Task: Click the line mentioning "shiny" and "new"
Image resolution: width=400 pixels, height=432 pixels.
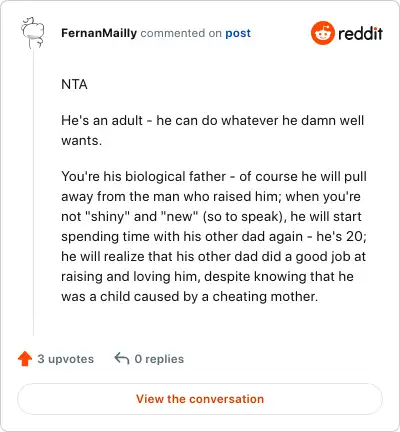Action: (x=211, y=216)
